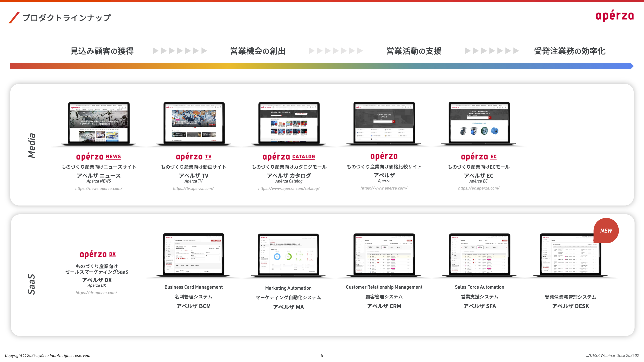Click the 営業活動の支援 stage heading
This screenshot has height=362, width=644.
click(414, 51)
